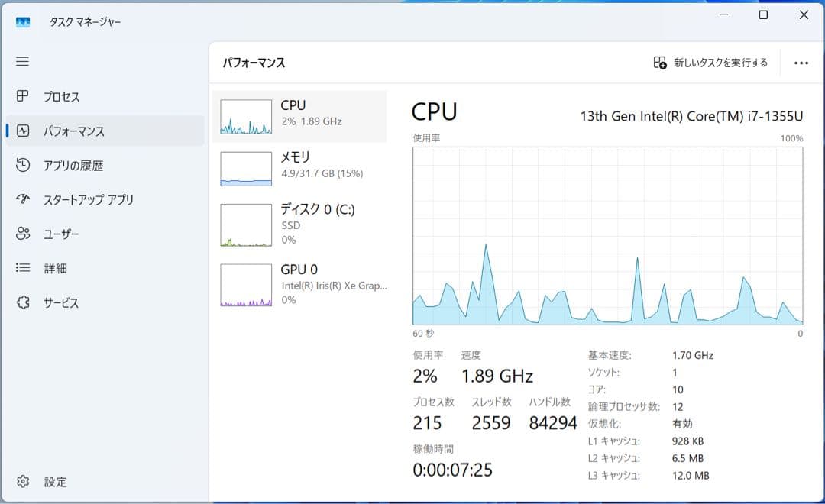Click the 設定 gear icon
The height and width of the screenshot is (504, 825).
pos(23,482)
